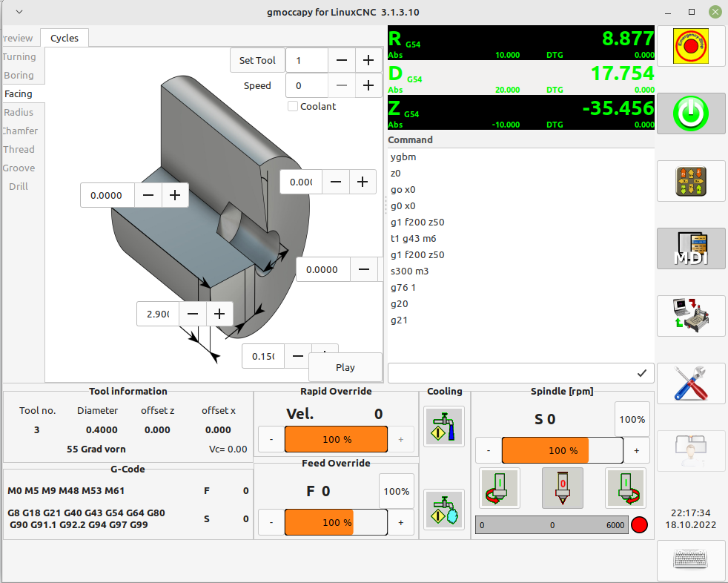728x583 pixels.
Task: Increase the 2.90 dimension value
Action: (x=219, y=314)
